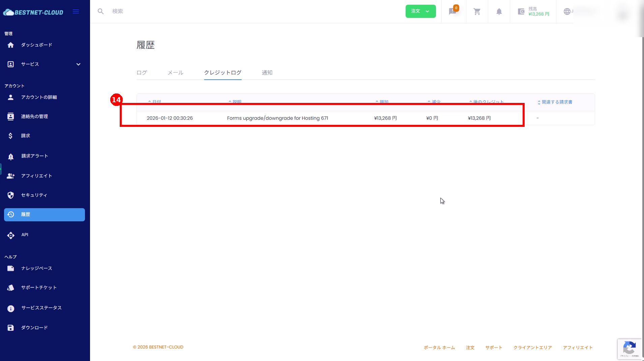This screenshot has height=361, width=644.
Task: Switch to the ログ tab
Action: pyautogui.click(x=142, y=73)
